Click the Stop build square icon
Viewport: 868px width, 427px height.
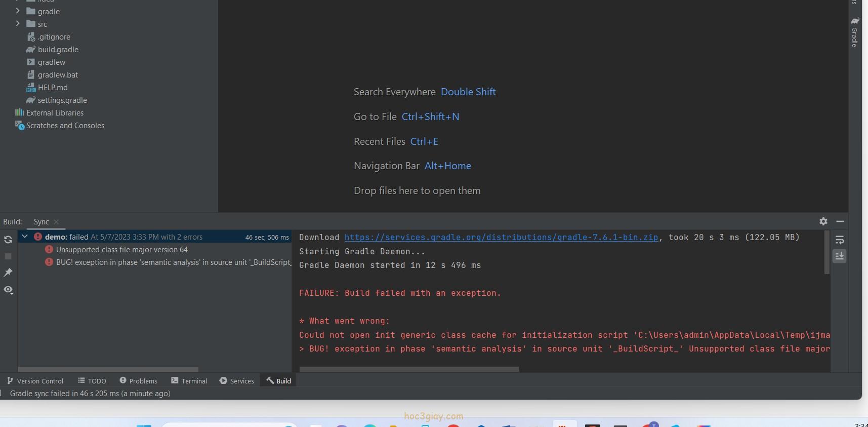(8, 256)
